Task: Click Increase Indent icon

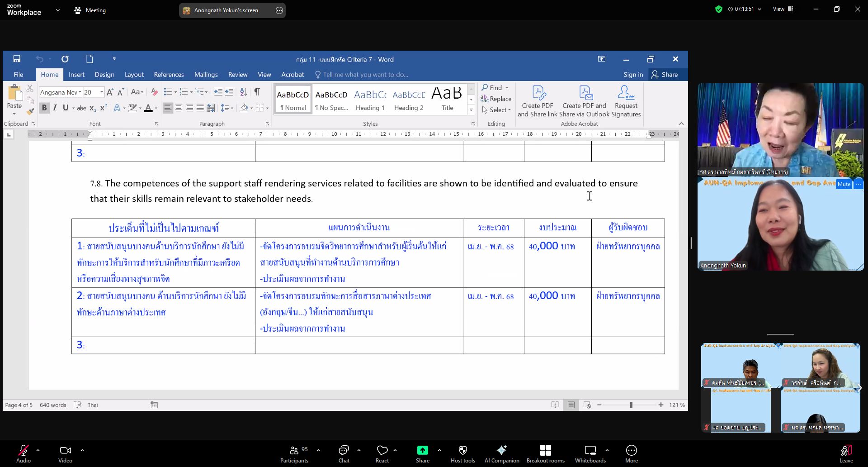Action: pos(229,92)
